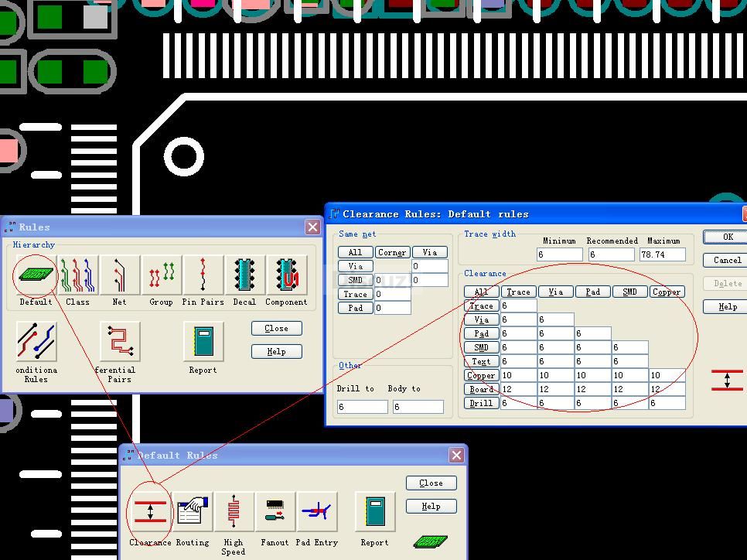Open the Conditional Rules icon
The width and height of the screenshot is (747, 560).
(x=36, y=341)
